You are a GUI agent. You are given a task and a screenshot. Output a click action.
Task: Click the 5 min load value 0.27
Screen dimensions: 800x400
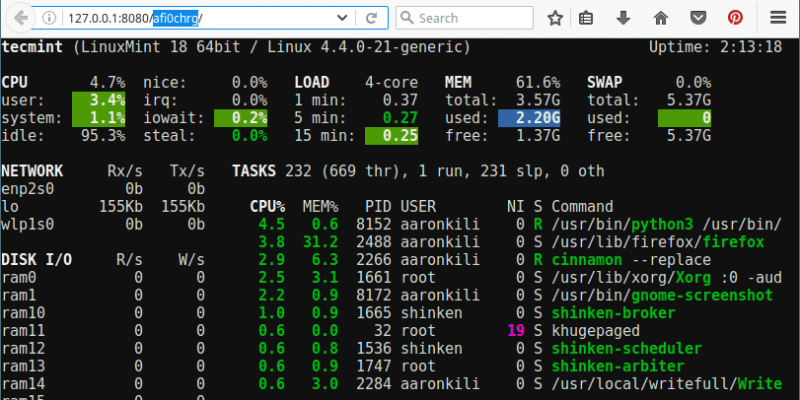tap(400, 118)
